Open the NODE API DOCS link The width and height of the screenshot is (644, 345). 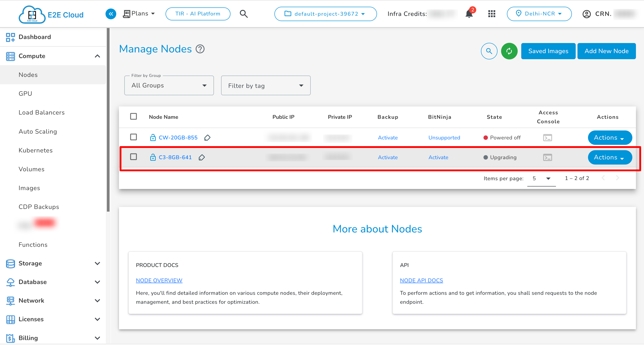pyautogui.click(x=422, y=280)
